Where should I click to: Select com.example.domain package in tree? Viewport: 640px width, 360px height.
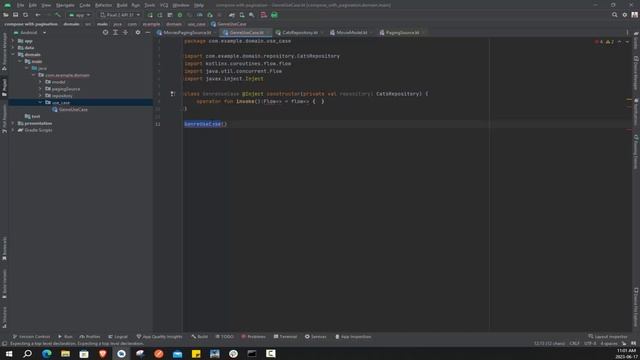tap(64, 75)
